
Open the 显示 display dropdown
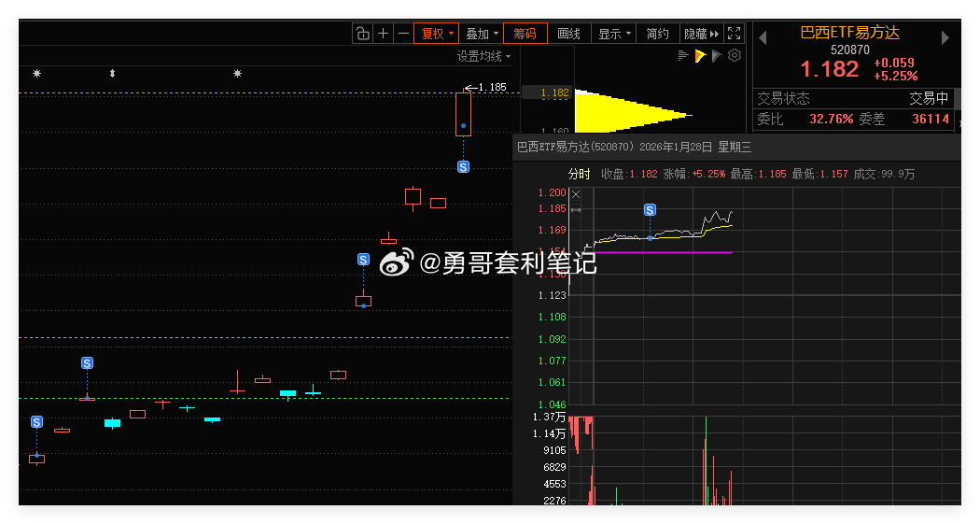tap(614, 33)
